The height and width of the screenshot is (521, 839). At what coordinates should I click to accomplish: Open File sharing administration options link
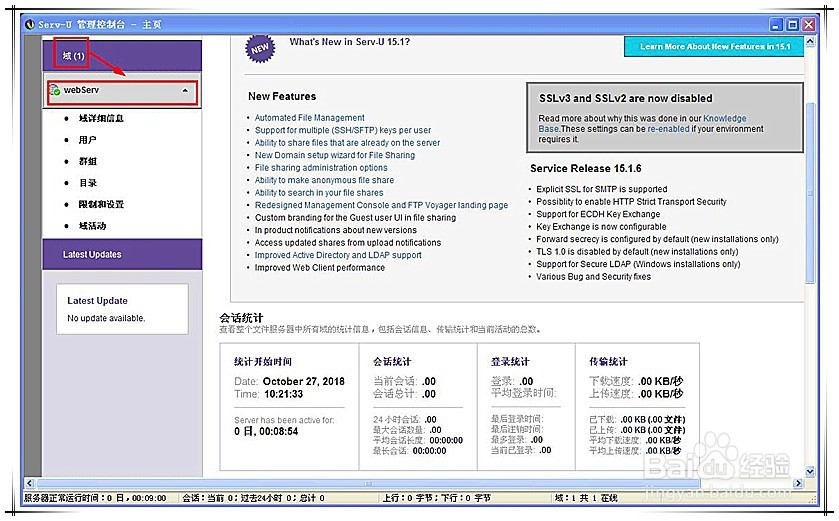pyautogui.click(x=321, y=167)
